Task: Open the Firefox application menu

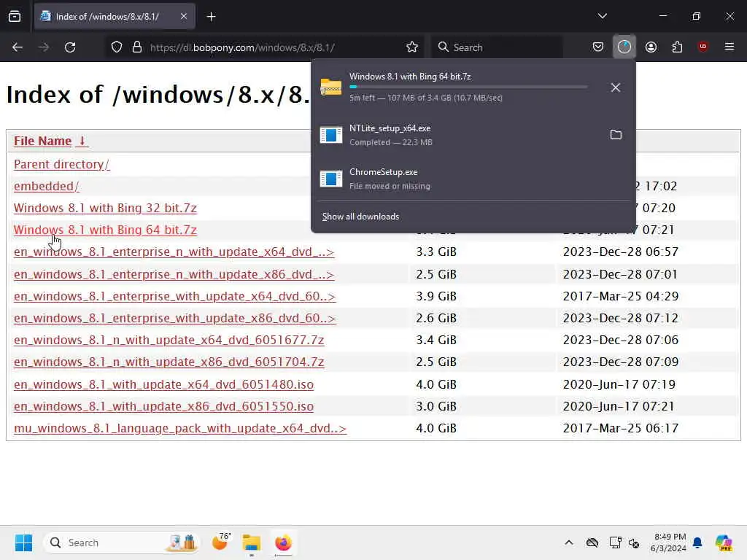Action: tap(729, 47)
